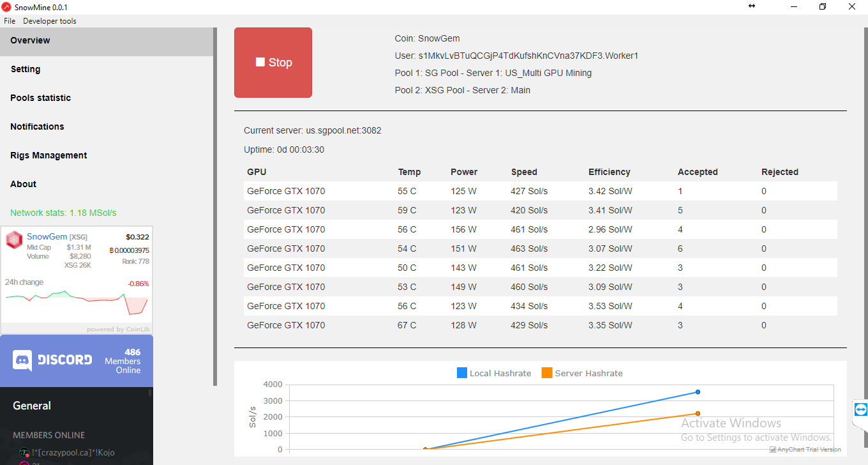Click the -0.86% 24h change value
Viewport: 868px width, 465px height.
pyautogui.click(x=138, y=284)
